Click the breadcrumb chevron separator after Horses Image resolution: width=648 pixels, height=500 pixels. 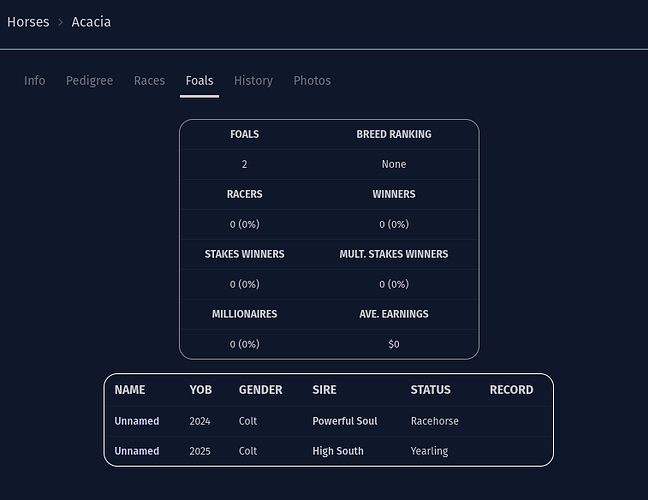click(x=60, y=22)
